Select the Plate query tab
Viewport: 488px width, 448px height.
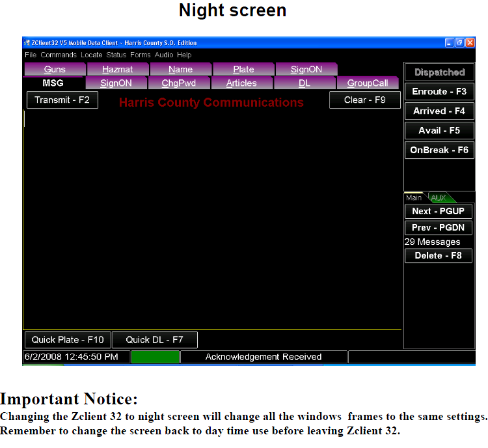tap(243, 69)
